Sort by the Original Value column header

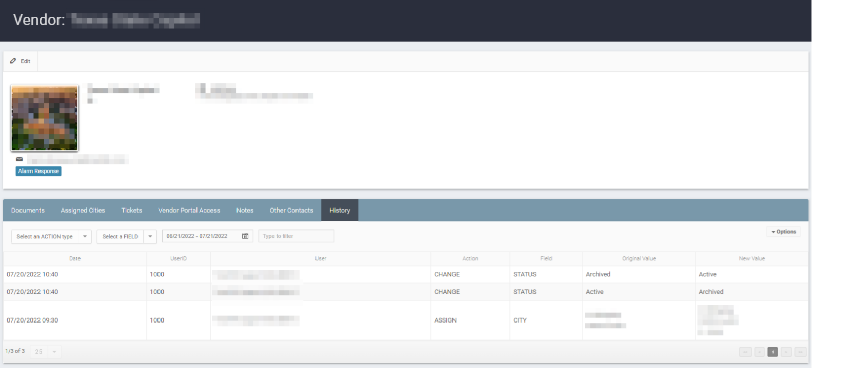[x=639, y=259]
